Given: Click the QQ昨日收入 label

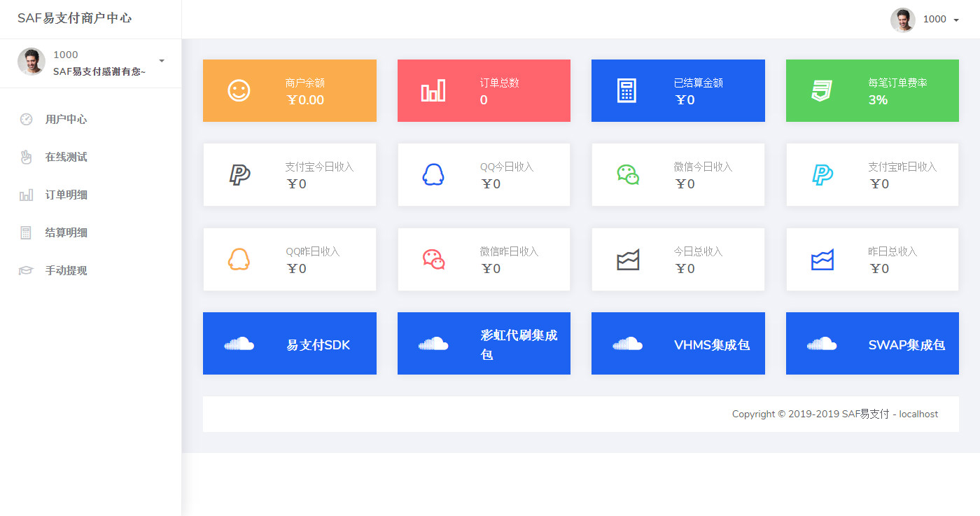Looking at the screenshot, I should (312, 251).
